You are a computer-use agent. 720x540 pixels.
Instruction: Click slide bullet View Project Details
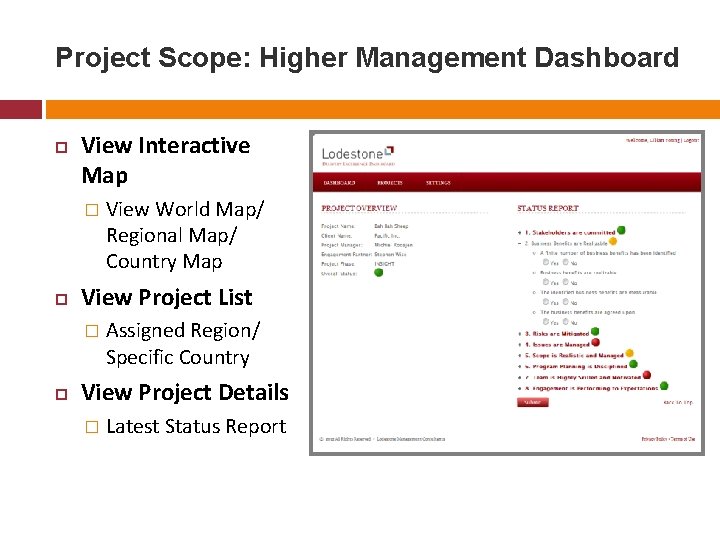(185, 393)
